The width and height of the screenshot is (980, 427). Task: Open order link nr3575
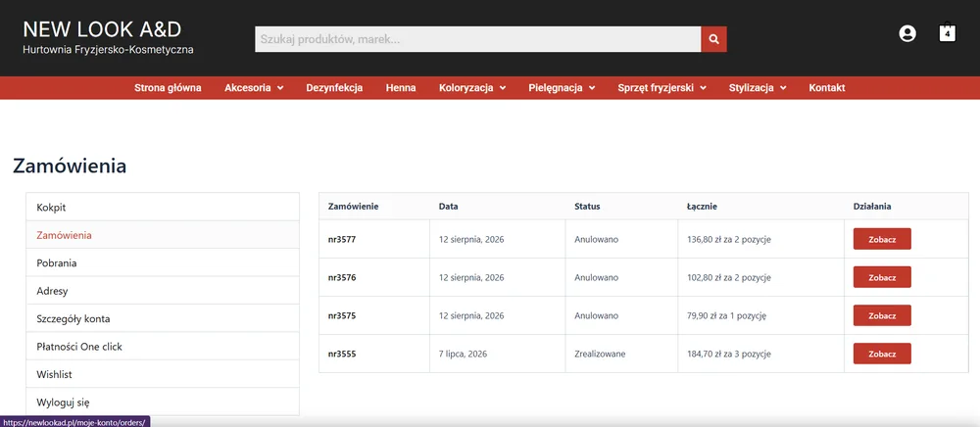pyautogui.click(x=342, y=316)
